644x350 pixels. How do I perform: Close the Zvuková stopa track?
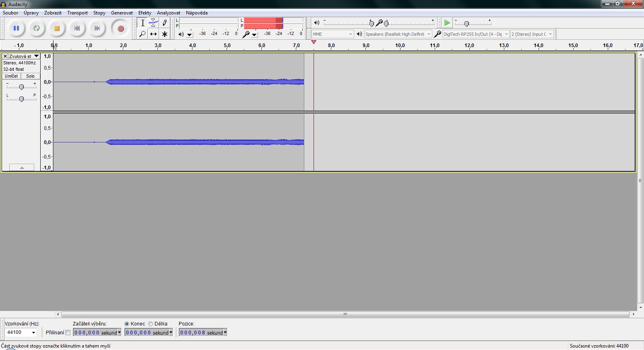click(x=5, y=56)
